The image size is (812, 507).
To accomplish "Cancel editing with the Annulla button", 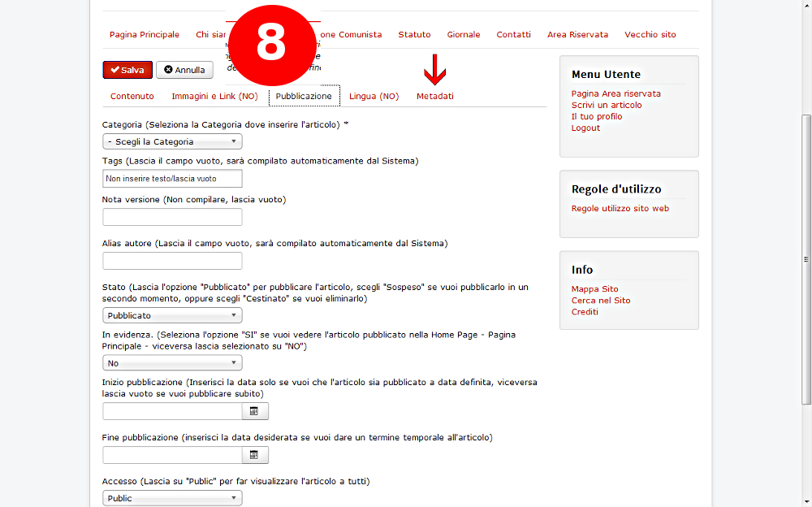I will (x=185, y=70).
